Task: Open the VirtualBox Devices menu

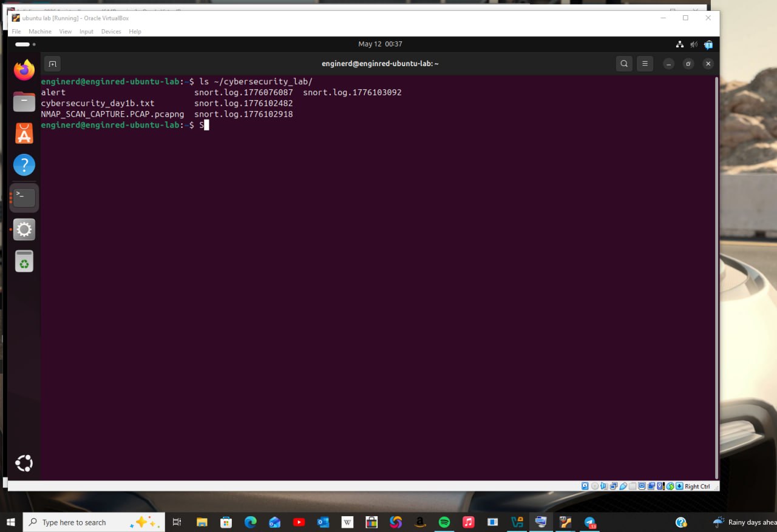Action: click(111, 32)
